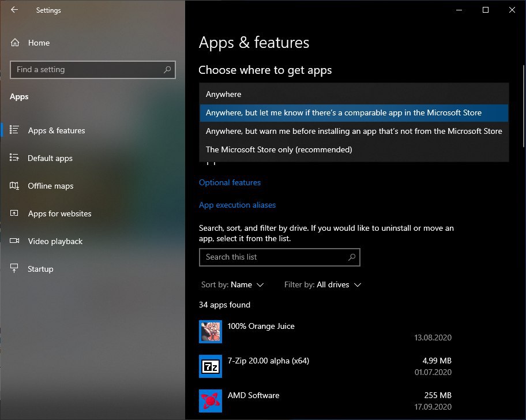
Task: Click the date 13.08.2020
Action: pos(433,338)
